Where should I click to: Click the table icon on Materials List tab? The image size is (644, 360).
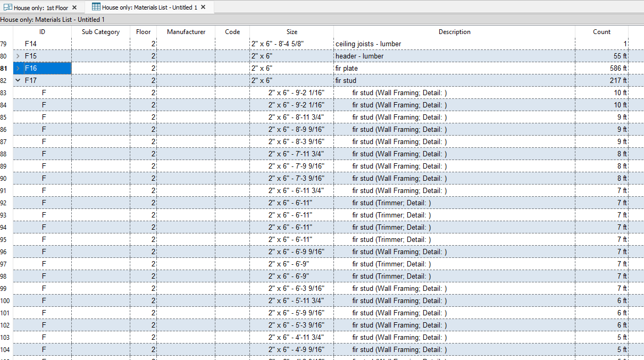(x=96, y=7)
